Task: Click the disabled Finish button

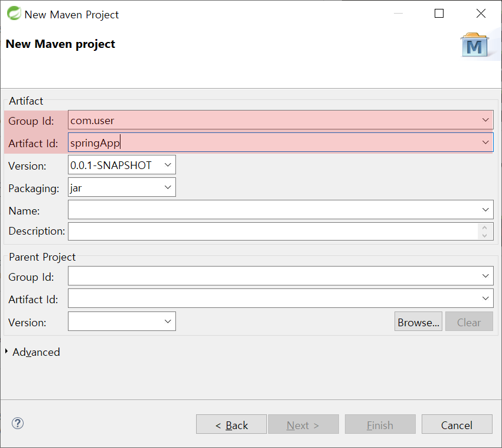Action: 380,424
